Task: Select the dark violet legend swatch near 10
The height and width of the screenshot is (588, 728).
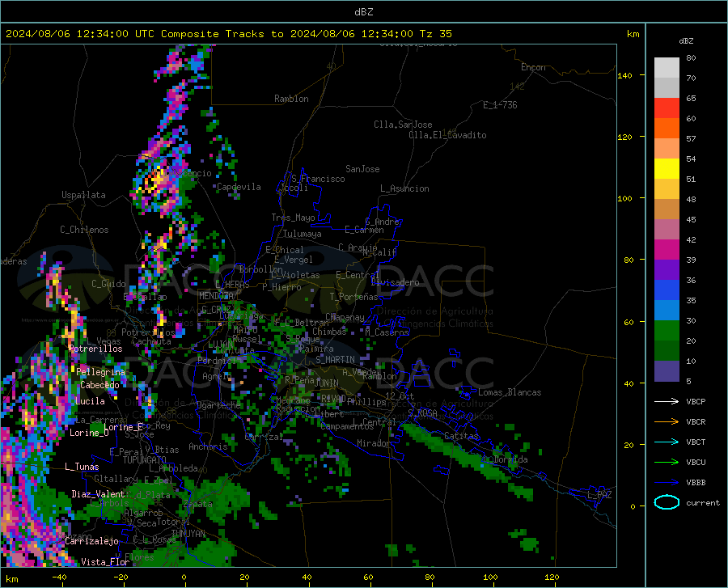Action: pyautogui.click(x=667, y=371)
